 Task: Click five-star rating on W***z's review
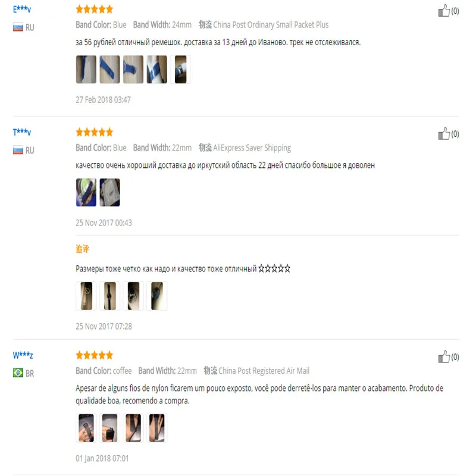click(95, 355)
